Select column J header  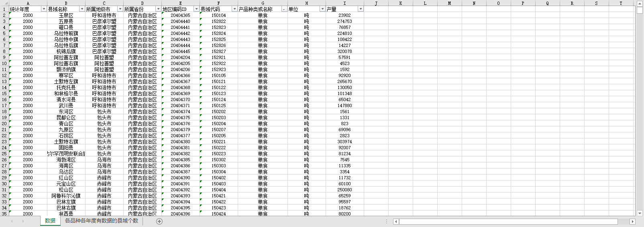[376, 3]
